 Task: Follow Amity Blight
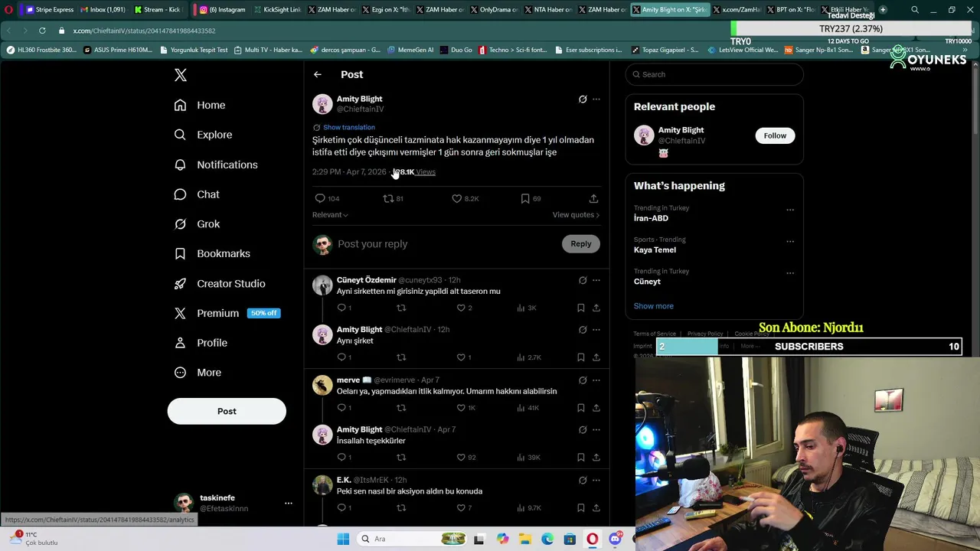(x=775, y=135)
